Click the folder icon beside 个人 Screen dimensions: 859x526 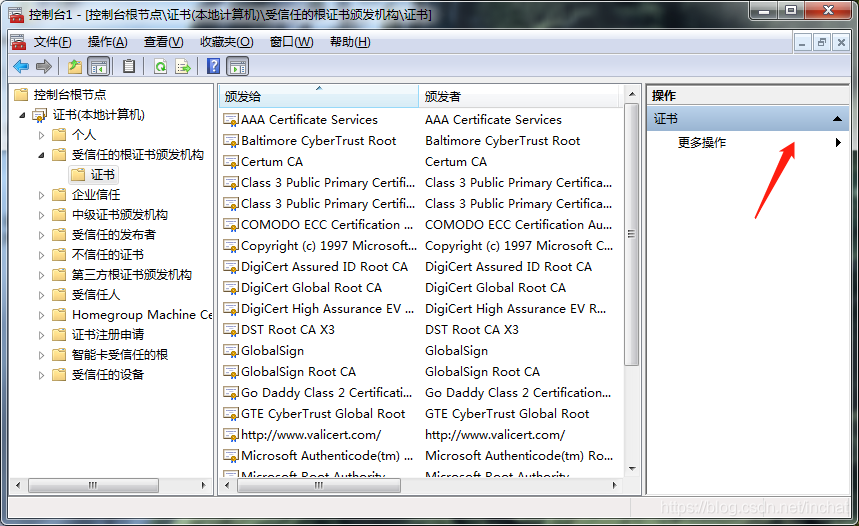pos(59,134)
